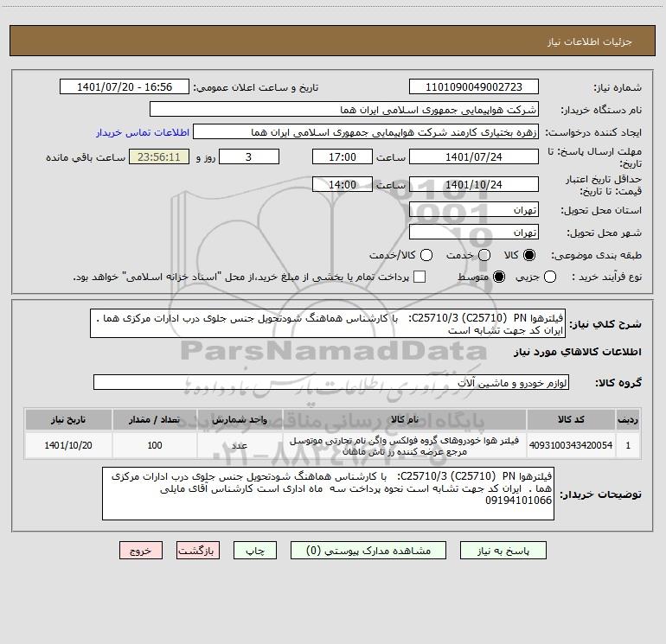The image size is (666, 644).
Task: Click the شماره نیاز number field
Action: [473, 87]
